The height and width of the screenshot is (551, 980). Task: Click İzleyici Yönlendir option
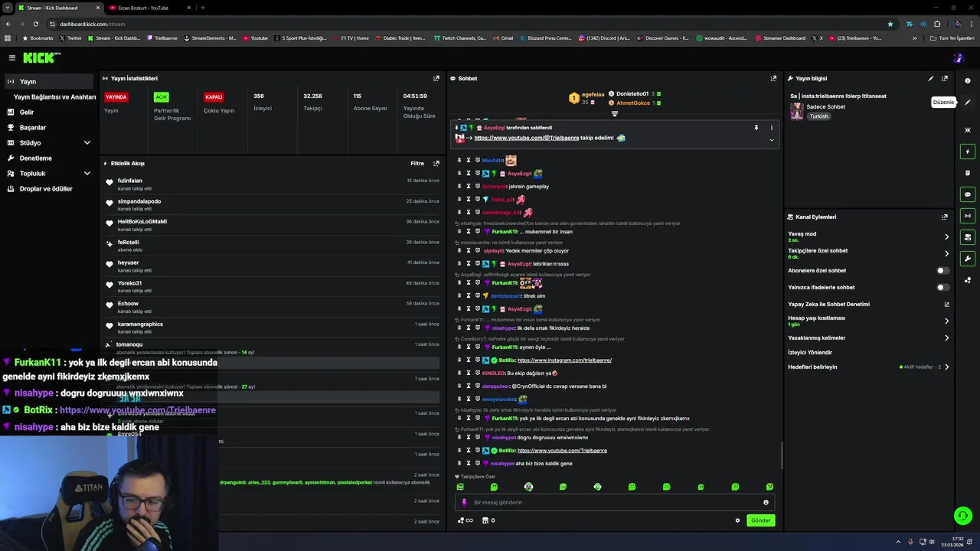coord(810,352)
